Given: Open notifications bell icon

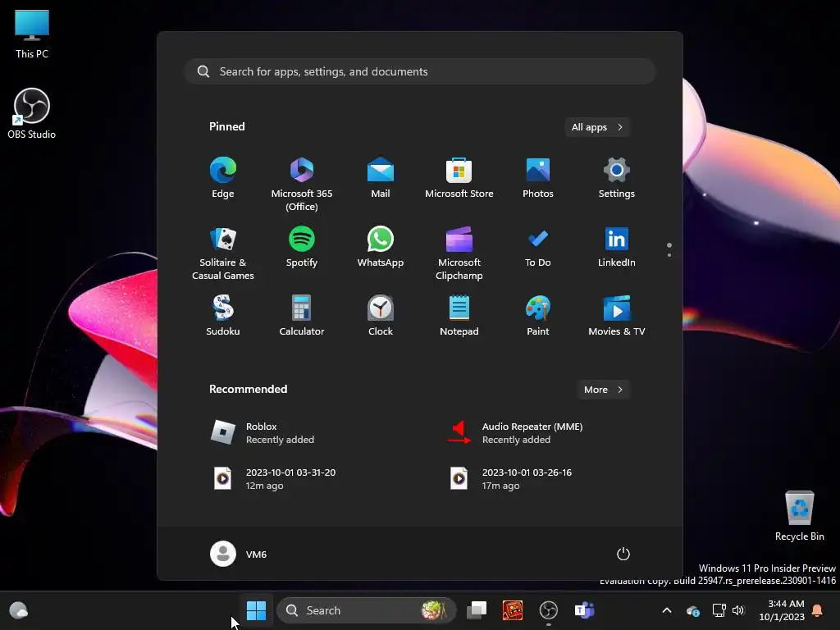Looking at the screenshot, I should 818,610.
